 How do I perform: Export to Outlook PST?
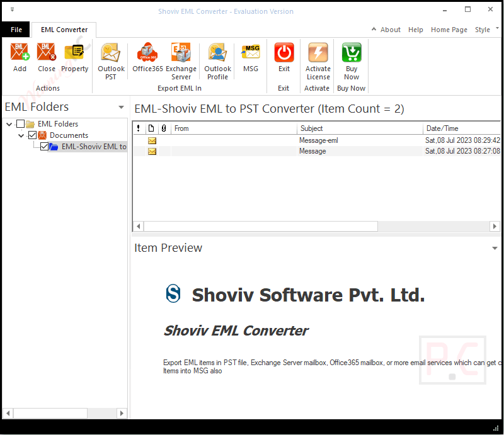(111, 52)
